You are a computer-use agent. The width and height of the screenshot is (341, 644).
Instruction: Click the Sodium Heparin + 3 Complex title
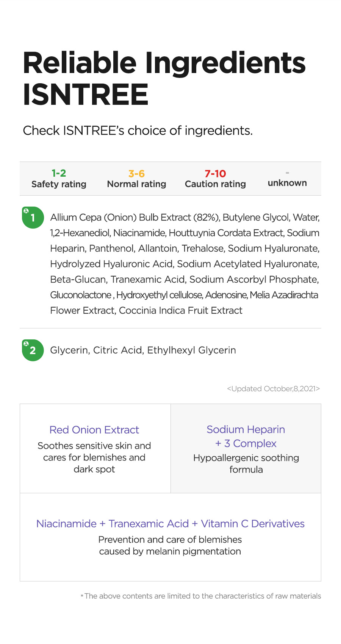tap(246, 436)
